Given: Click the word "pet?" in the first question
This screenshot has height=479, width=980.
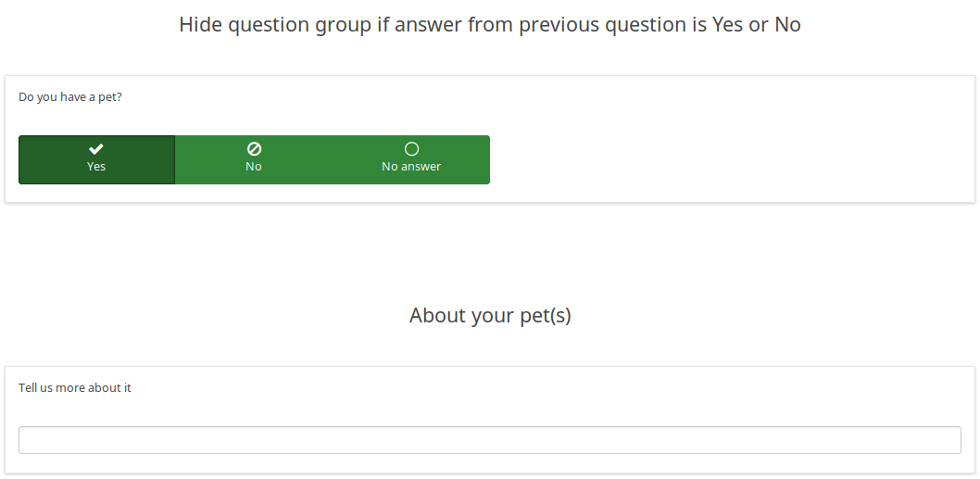Looking at the screenshot, I should (110, 96).
